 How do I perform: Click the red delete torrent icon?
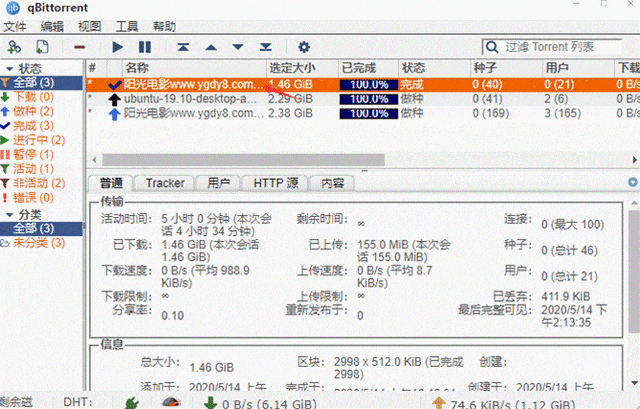(x=79, y=47)
